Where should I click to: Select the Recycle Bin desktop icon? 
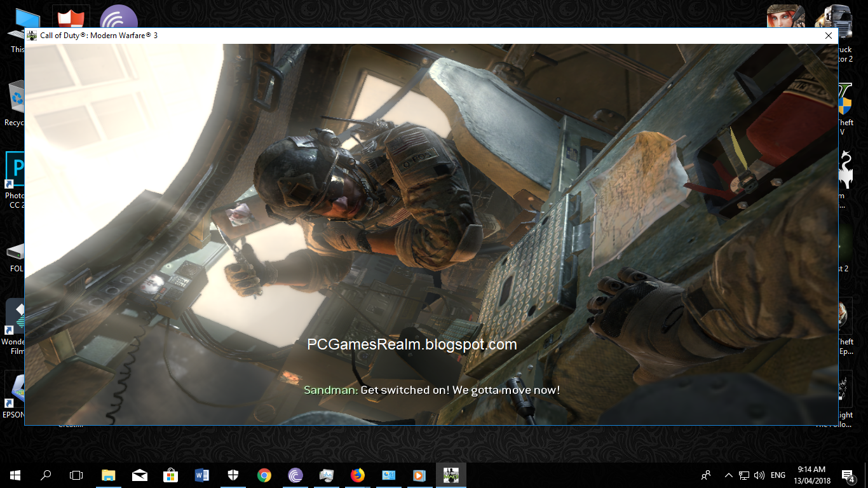pos(14,104)
